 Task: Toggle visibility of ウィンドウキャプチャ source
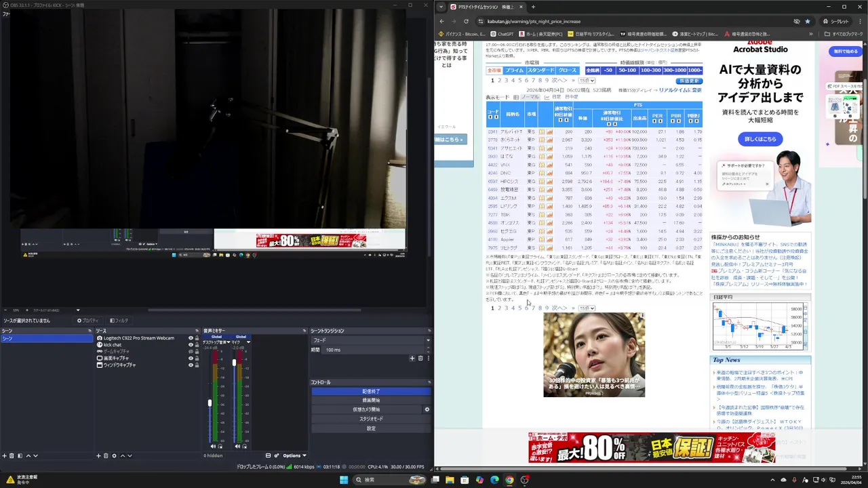click(191, 365)
